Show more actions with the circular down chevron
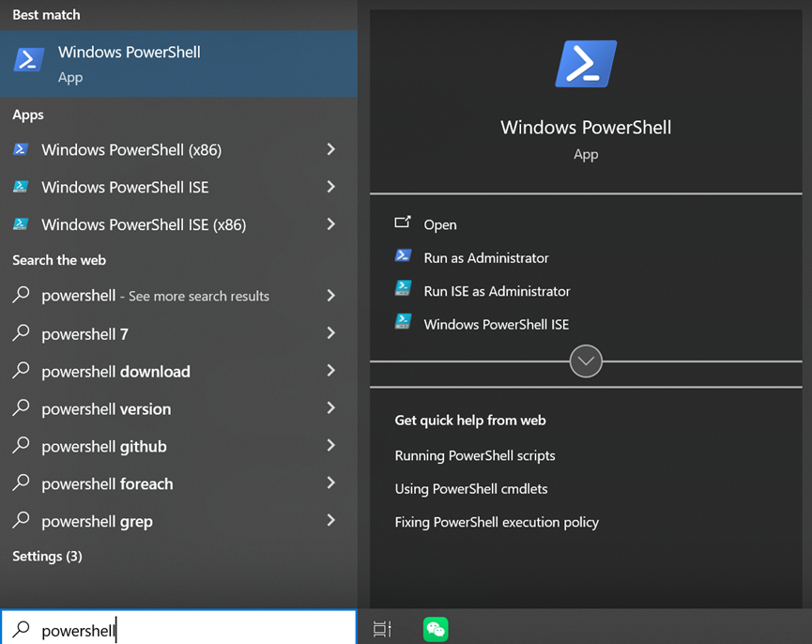This screenshot has width=812, height=644. 586,360
